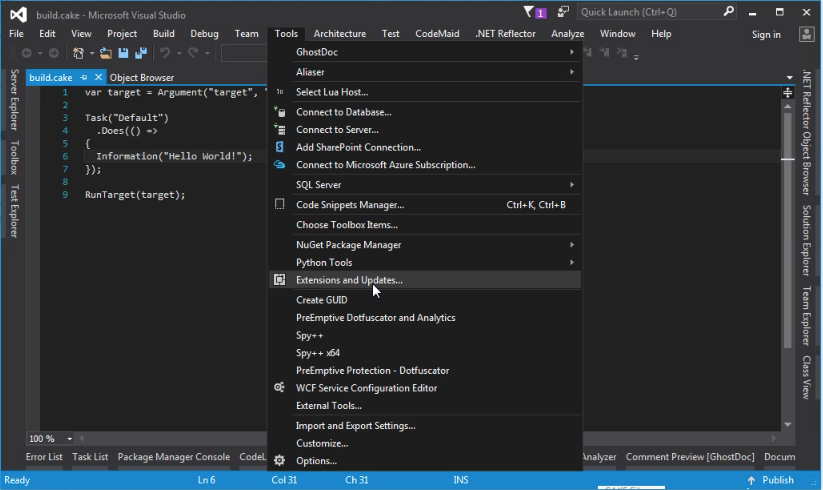823x490 pixels.
Task: Open the File menu
Action: [x=16, y=34]
